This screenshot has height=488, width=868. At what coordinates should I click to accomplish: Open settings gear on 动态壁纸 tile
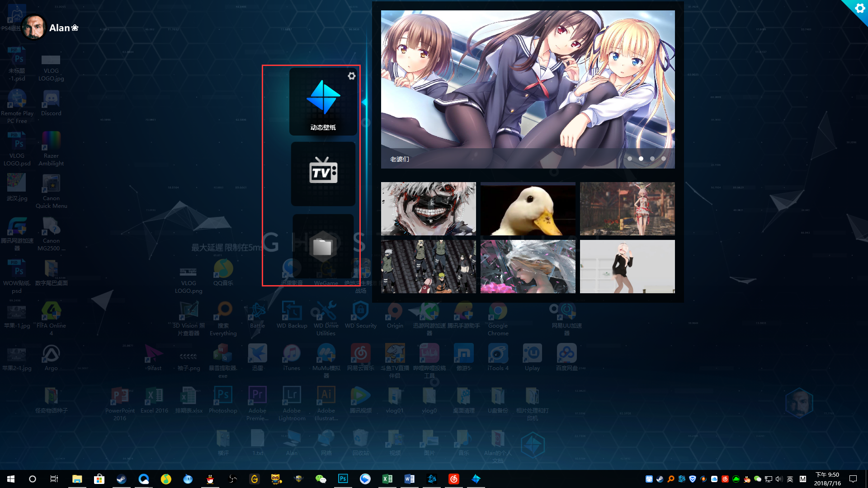tap(351, 76)
